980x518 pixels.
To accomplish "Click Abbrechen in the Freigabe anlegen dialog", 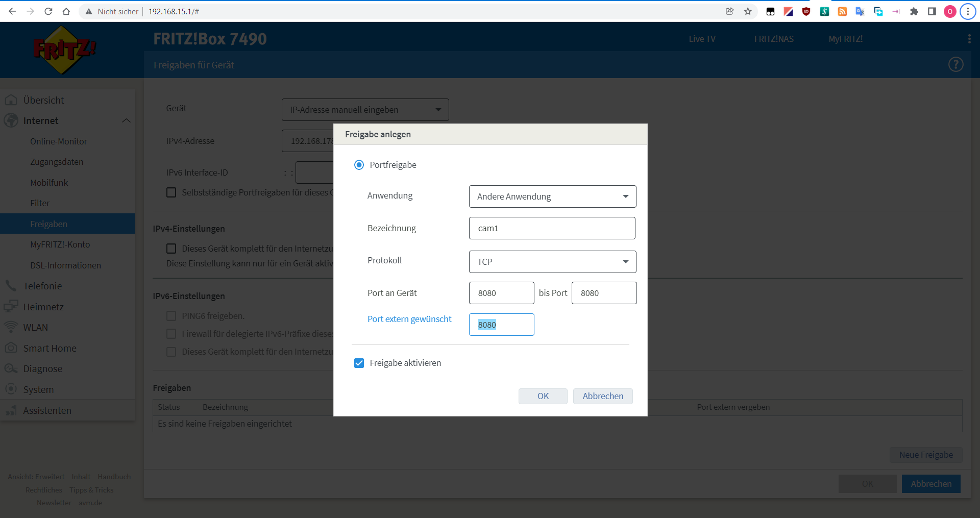I will pos(603,396).
